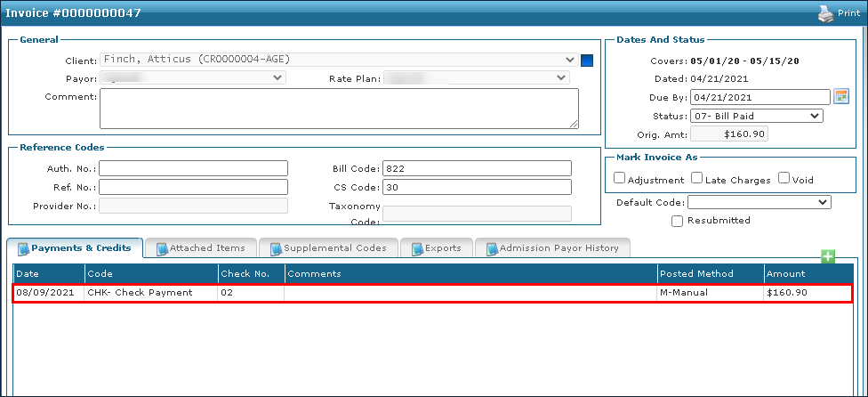Viewport: 868px width, 397px height.
Task: Expand the Payor dropdown
Action: click(x=192, y=78)
